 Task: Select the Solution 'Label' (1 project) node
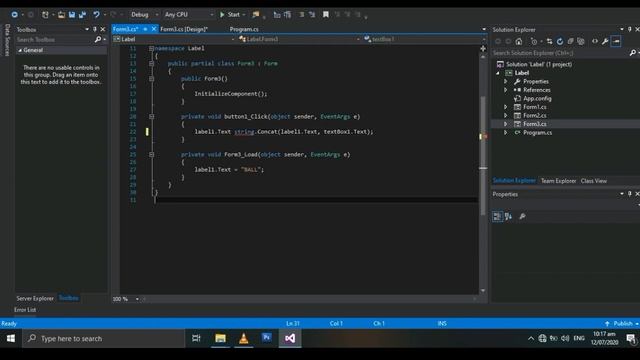click(539, 64)
